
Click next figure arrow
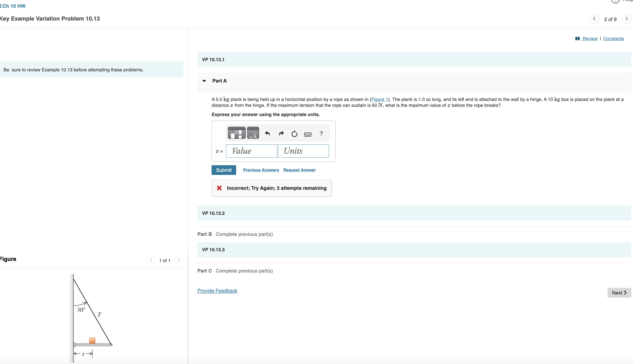[178, 260]
